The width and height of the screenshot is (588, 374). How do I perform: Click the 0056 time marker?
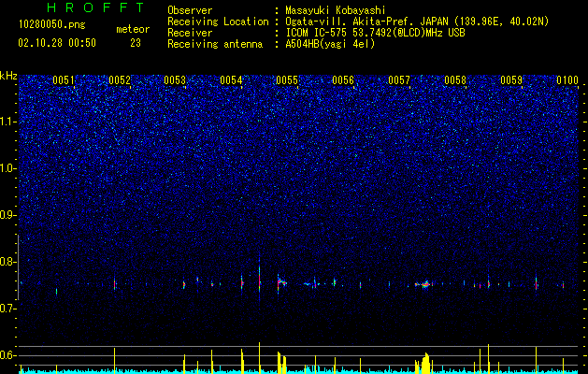(x=343, y=80)
